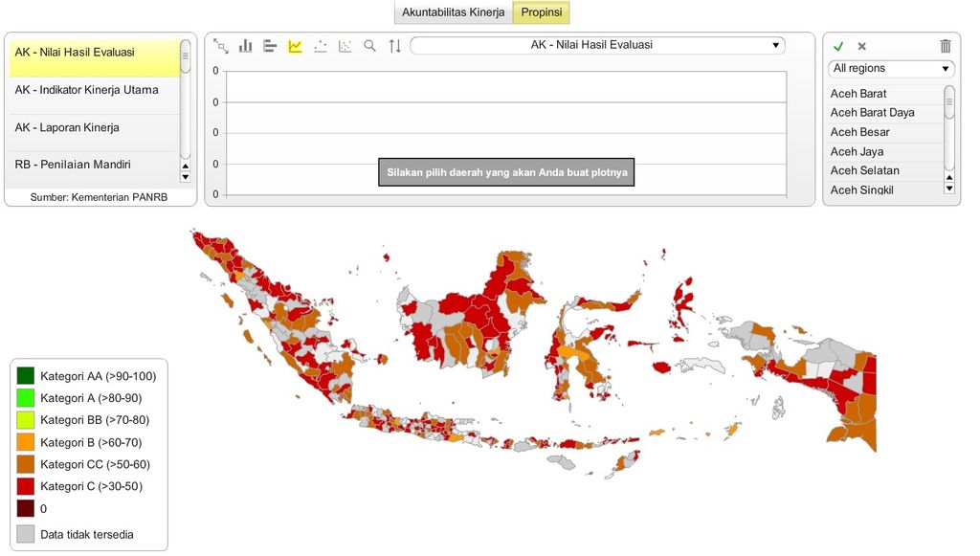
Task: Click the X deselect regions icon
Action: [862, 46]
